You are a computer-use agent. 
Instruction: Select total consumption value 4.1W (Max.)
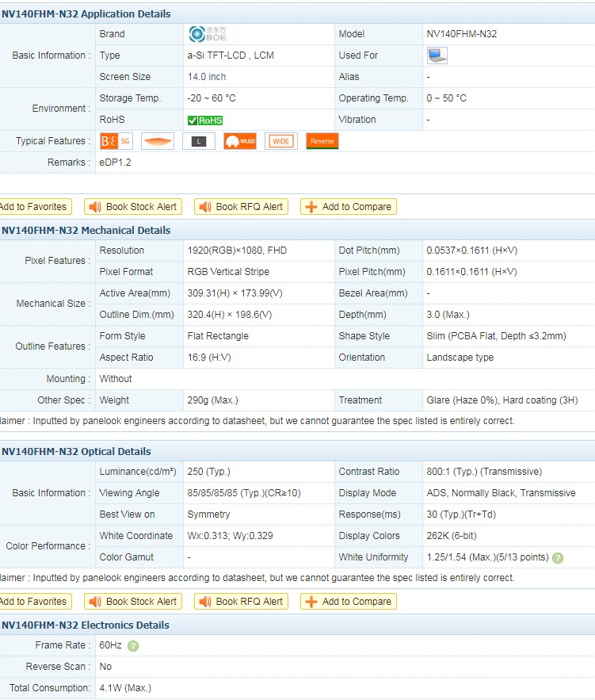pos(125,688)
